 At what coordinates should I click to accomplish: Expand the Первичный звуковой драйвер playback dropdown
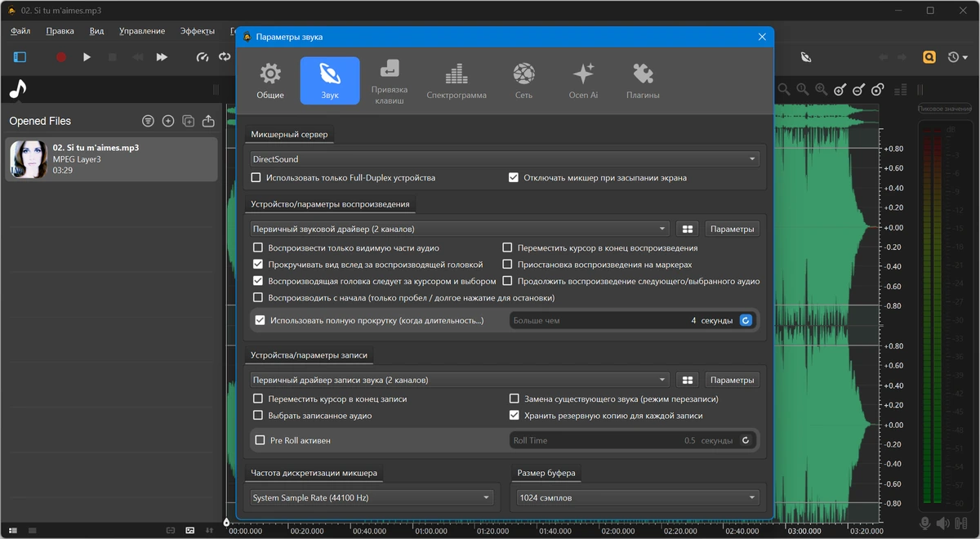(x=460, y=229)
